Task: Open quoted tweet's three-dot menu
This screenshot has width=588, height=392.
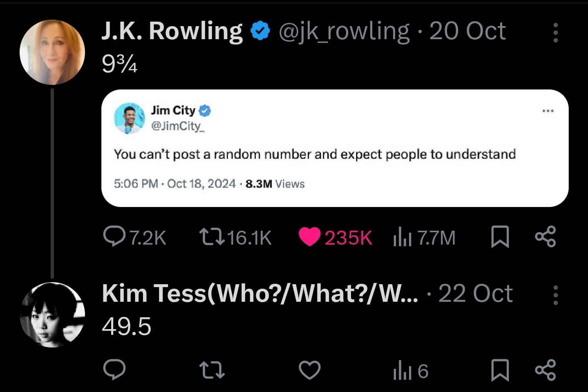Action: tap(548, 111)
